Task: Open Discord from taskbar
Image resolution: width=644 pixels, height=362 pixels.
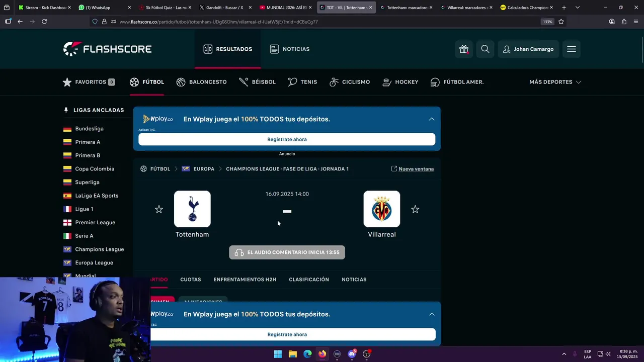Action: point(352,354)
